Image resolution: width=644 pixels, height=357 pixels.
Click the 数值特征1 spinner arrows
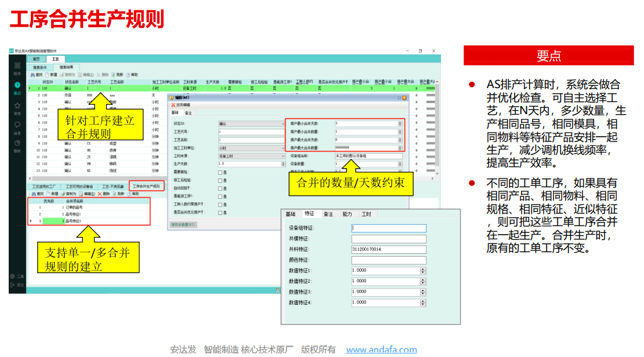423,271
